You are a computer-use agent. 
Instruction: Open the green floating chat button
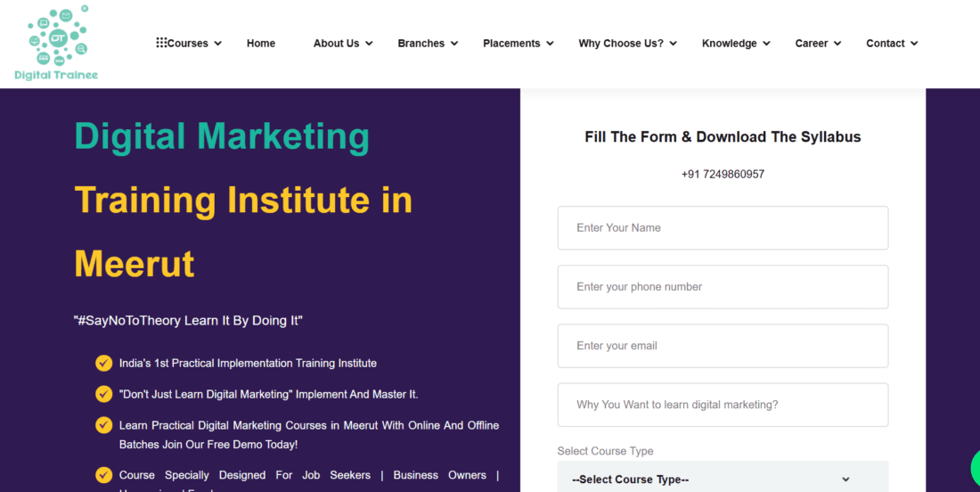click(975, 467)
